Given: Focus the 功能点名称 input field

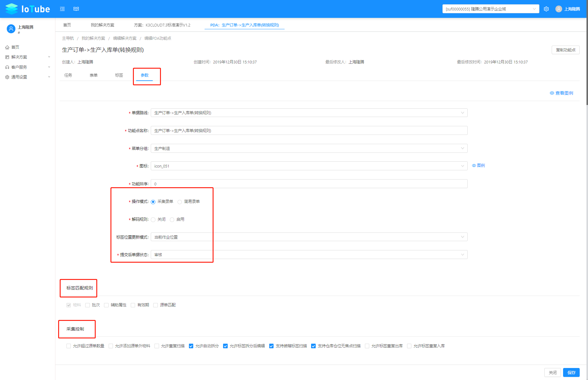Looking at the screenshot, I should (x=309, y=131).
